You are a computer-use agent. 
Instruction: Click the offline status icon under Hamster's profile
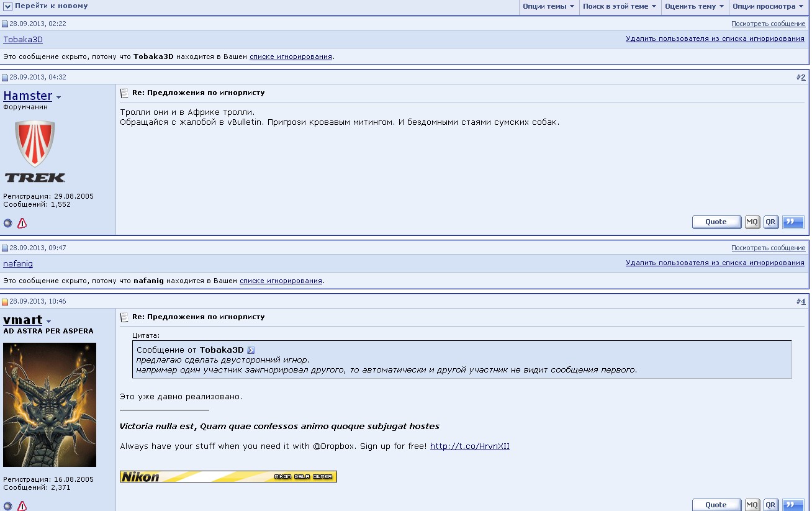tap(8, 224)
